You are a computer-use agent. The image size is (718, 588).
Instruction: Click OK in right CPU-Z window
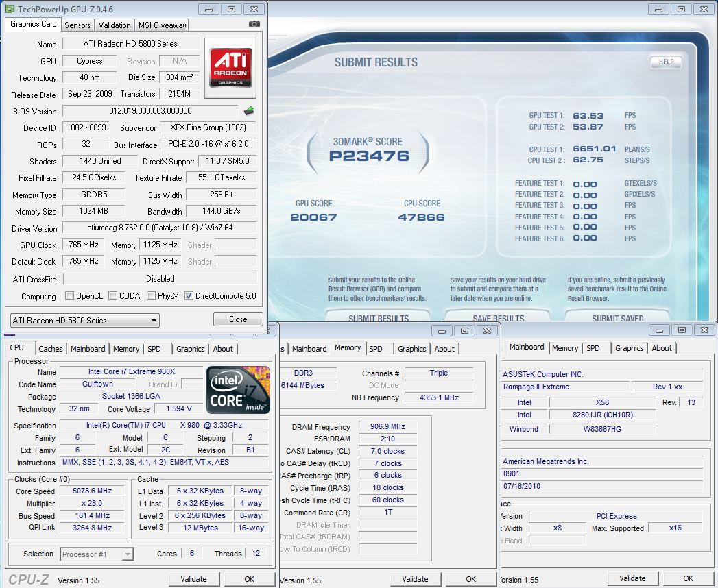(x=689, y=578)
